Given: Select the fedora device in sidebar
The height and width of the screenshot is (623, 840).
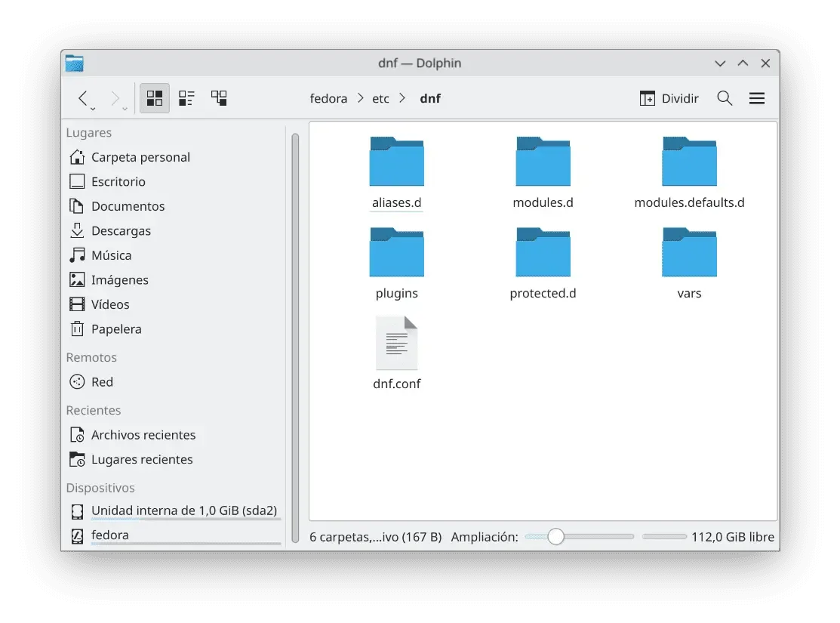Looking at the screenshot, I should [x=174, y=535].
